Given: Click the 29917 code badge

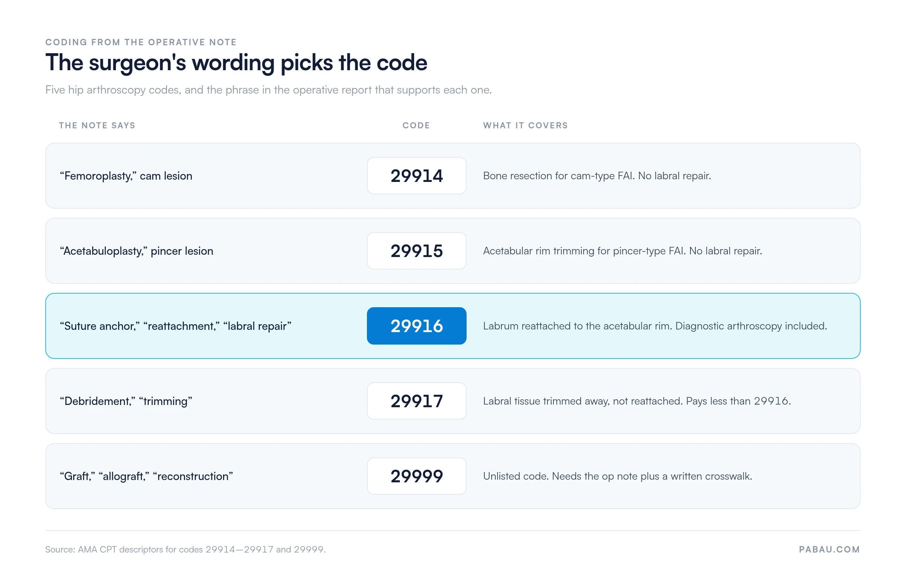Looking at the screenshot, I should (x=416, y=401).
